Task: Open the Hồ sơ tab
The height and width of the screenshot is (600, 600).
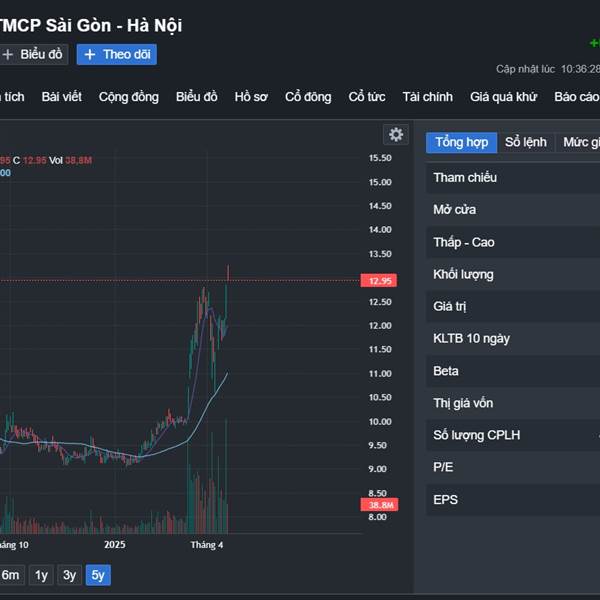Action: [251, 97]
